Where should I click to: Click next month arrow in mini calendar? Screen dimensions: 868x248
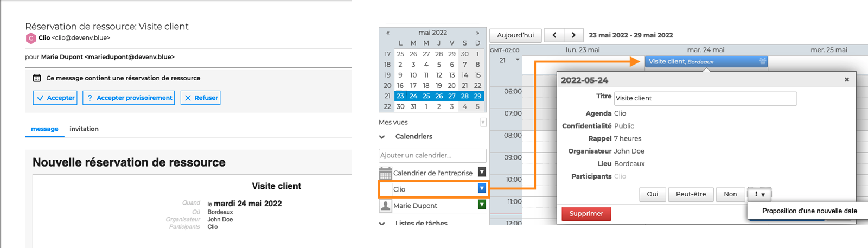[x=477, y=33]
